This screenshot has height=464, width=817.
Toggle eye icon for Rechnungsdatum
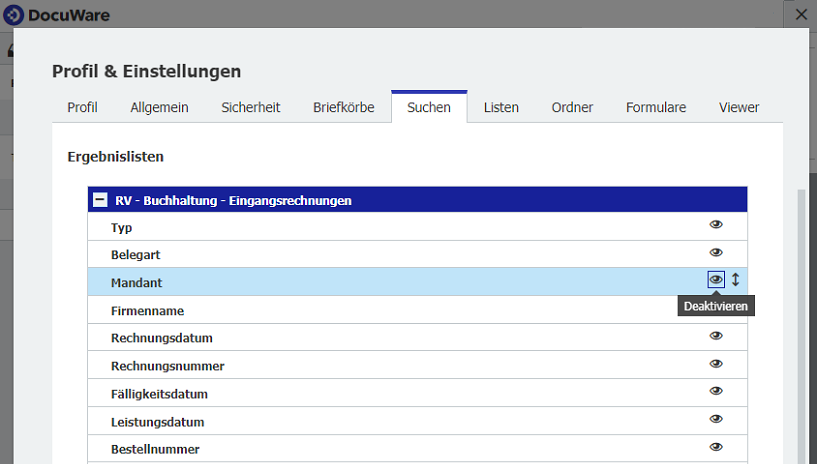point(716,337)
